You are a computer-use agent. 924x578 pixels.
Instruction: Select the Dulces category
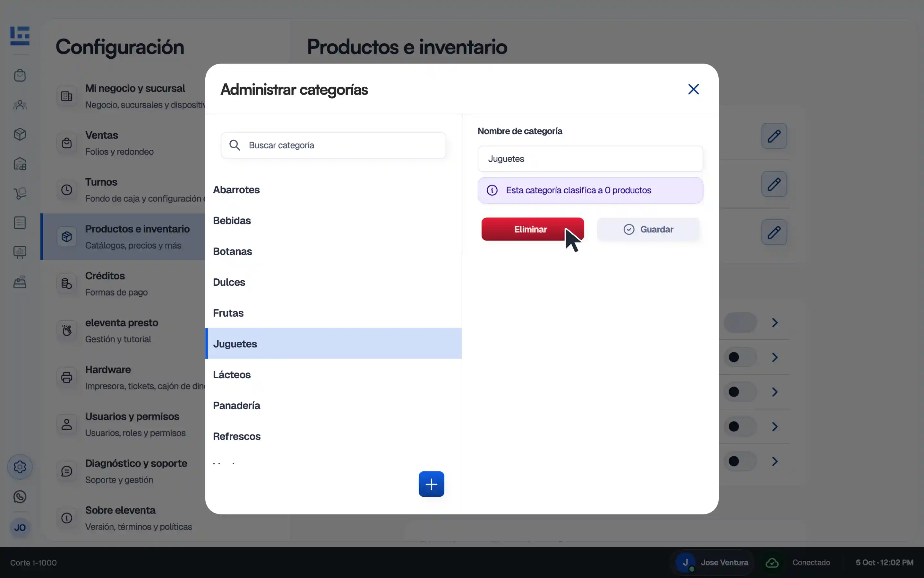[333, 282]
